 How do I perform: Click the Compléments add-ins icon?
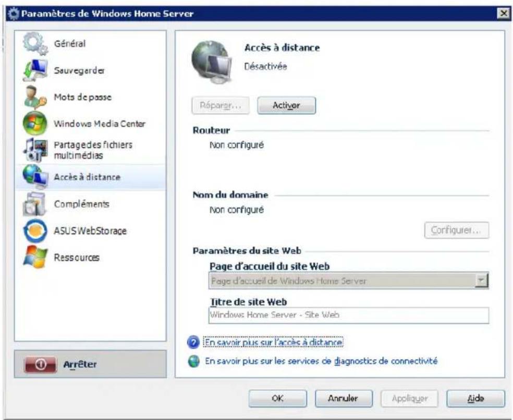[x=34, y=204]
